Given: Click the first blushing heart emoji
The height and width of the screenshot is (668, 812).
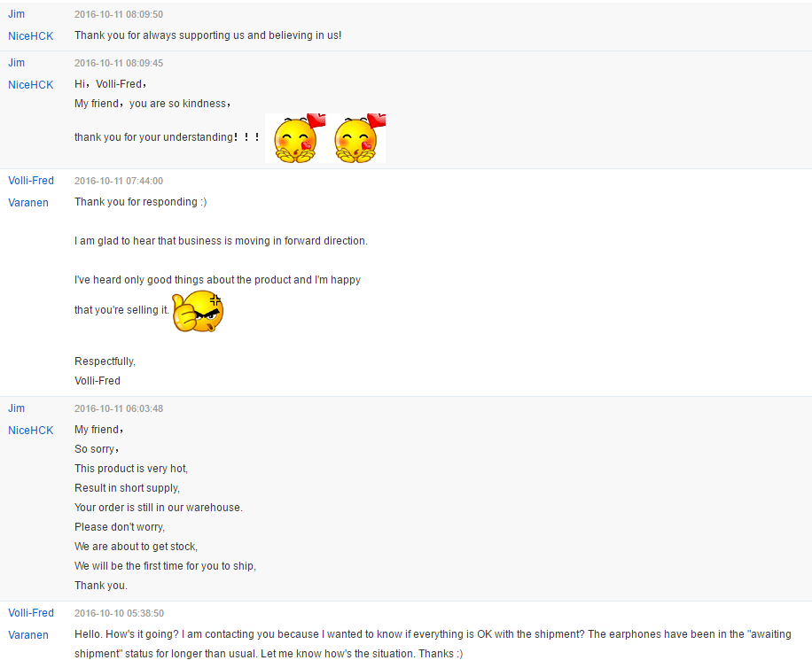Looking at the screenshot, I should coord(295,138).
